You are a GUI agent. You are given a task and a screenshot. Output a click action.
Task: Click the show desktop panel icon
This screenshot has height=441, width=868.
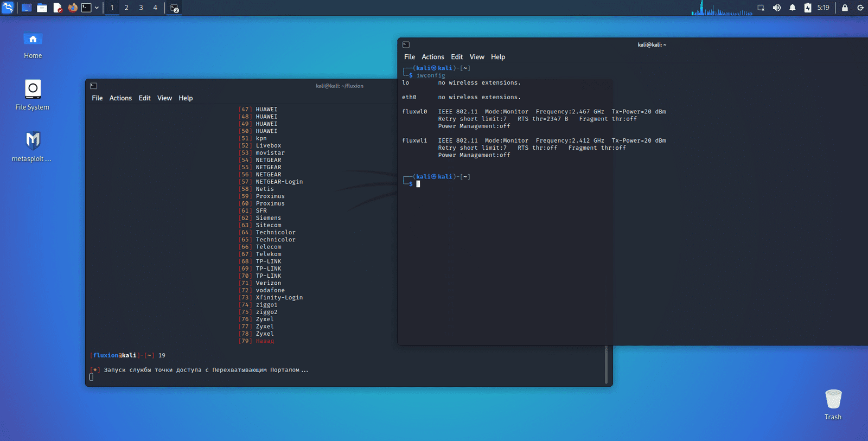pos(27,8)
